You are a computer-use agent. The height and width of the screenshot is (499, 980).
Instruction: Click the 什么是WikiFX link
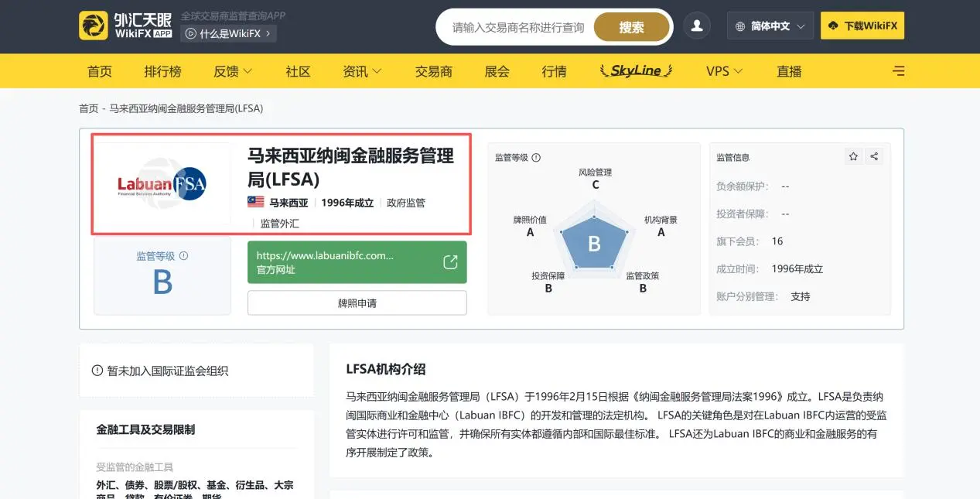[x=229, y=33]
